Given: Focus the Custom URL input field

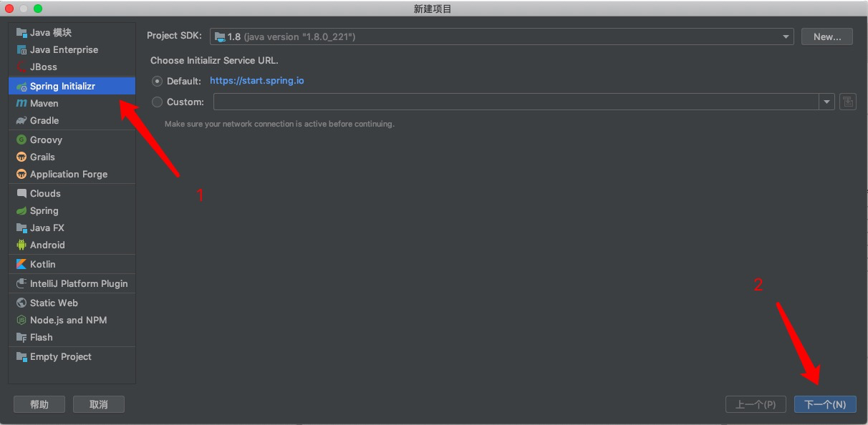Looking at the screenshot, I should pyautogui.click(x=516, y=102).
